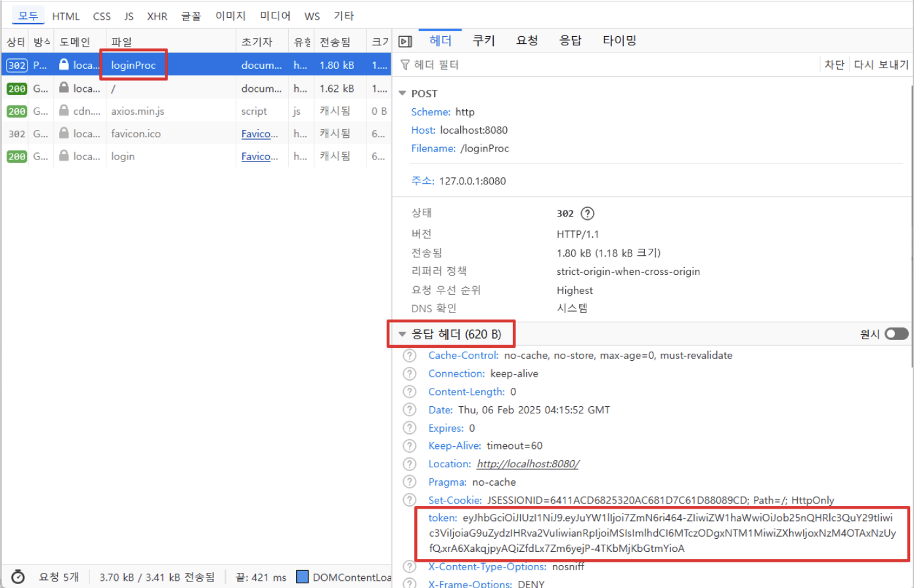This screenshot has height=588, width=914.
Task: Toggle the 원시 raw headers switch
Action: click(896, 333)
